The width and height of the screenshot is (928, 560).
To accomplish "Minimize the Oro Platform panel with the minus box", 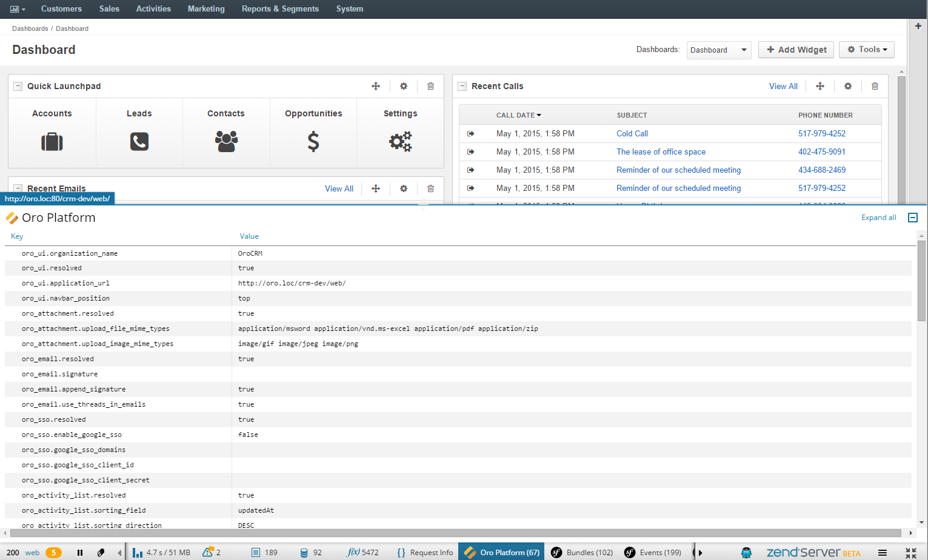I will pos(913,218).
